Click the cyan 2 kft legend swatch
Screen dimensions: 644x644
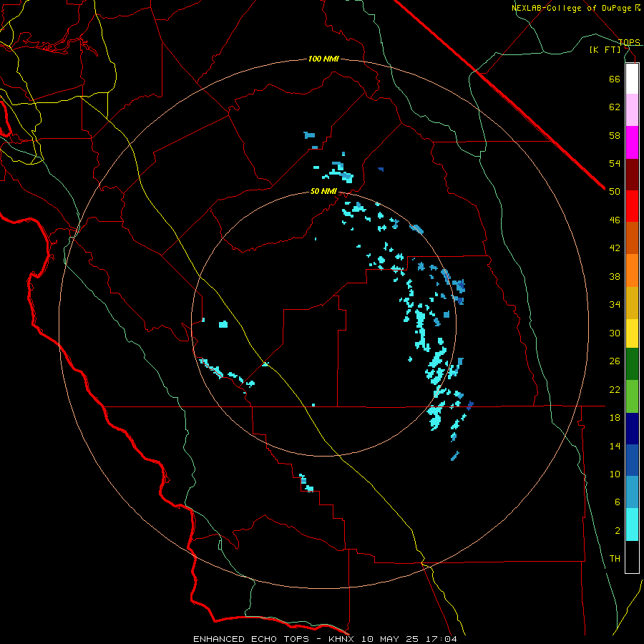tap(632, 525)
